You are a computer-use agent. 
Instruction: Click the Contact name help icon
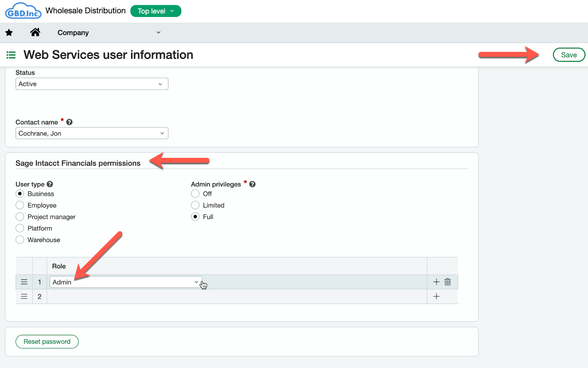tap(69, 122)
